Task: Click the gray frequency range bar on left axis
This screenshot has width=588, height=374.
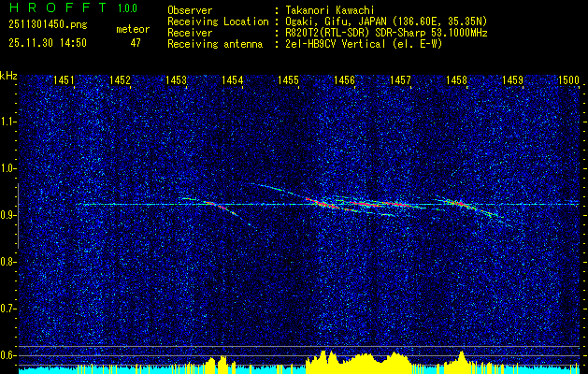Action: 18,216
